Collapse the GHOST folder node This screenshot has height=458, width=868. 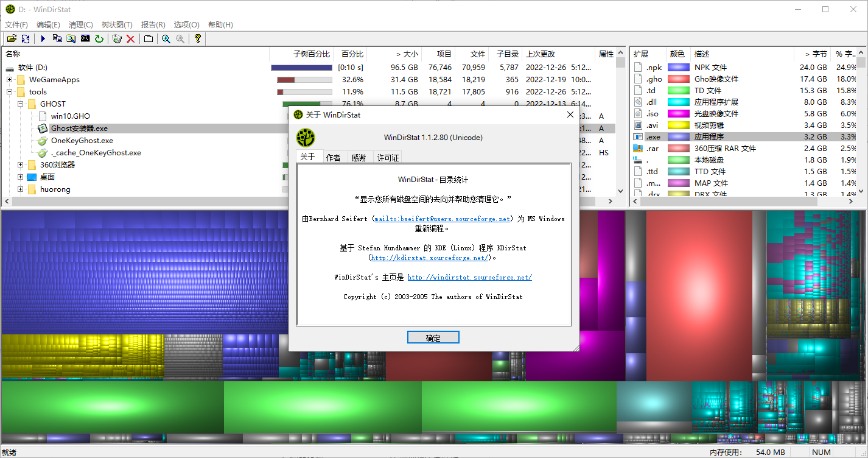click(x=21, y=104)
